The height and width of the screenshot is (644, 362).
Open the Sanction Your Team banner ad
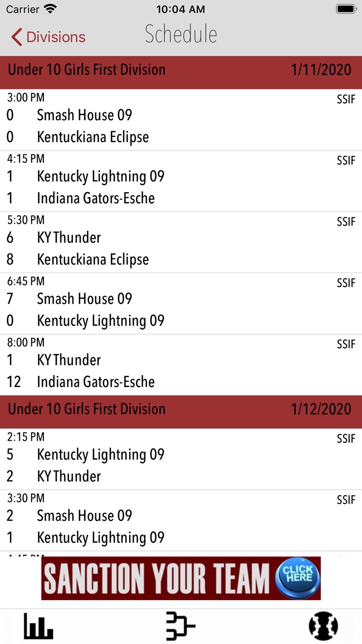click(x=181, y=578)
